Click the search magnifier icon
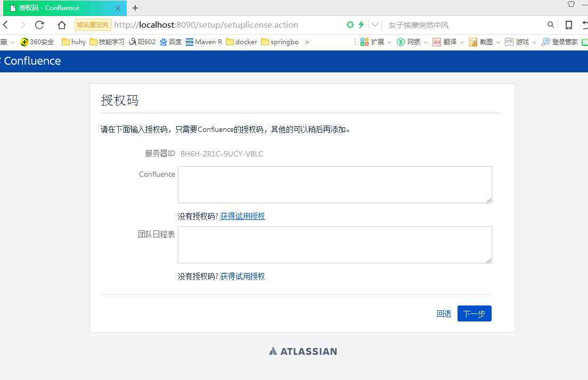Viewport: 588px width, 380px height. click(551, 24)
